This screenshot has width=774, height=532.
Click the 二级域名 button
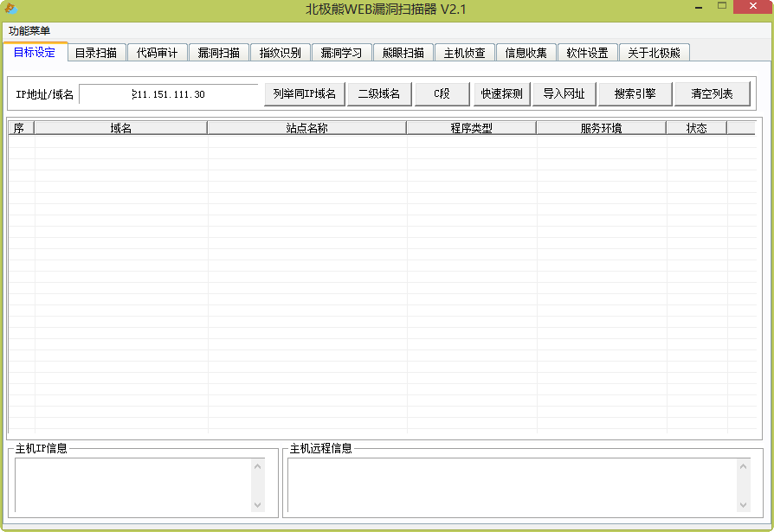point(379,94)
